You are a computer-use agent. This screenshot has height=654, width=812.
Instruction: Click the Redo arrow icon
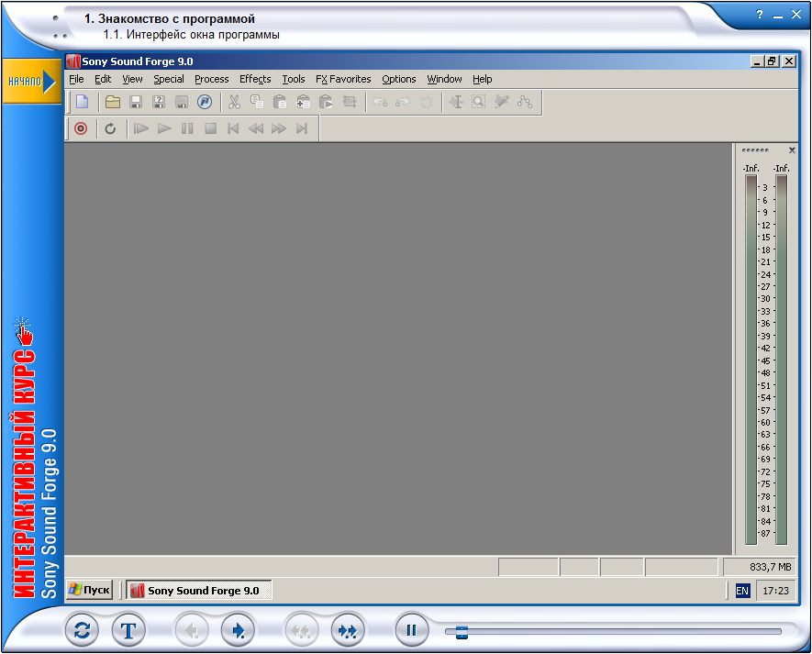[403, 102]
